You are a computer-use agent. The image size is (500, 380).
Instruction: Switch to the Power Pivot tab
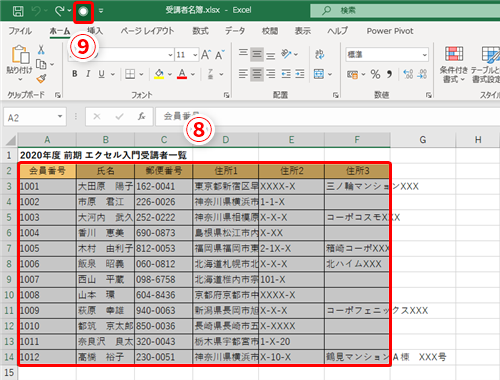pyautogui.click(x=390, y=31)
